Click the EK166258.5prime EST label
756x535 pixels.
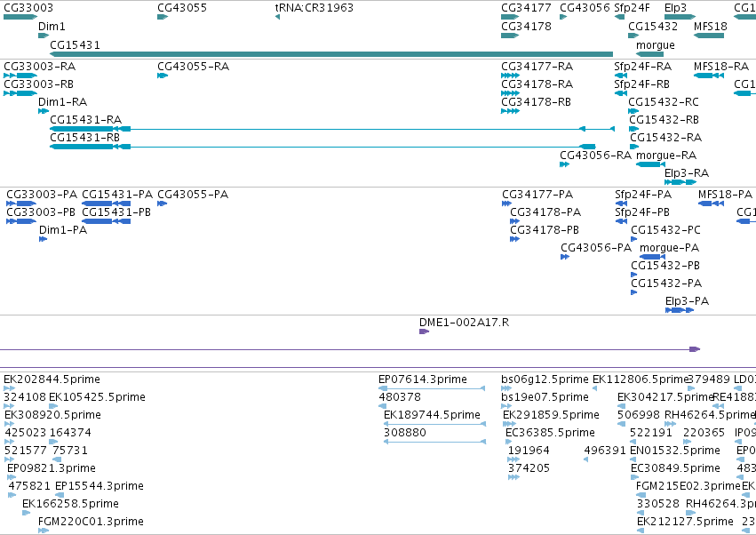click(71, 504)
